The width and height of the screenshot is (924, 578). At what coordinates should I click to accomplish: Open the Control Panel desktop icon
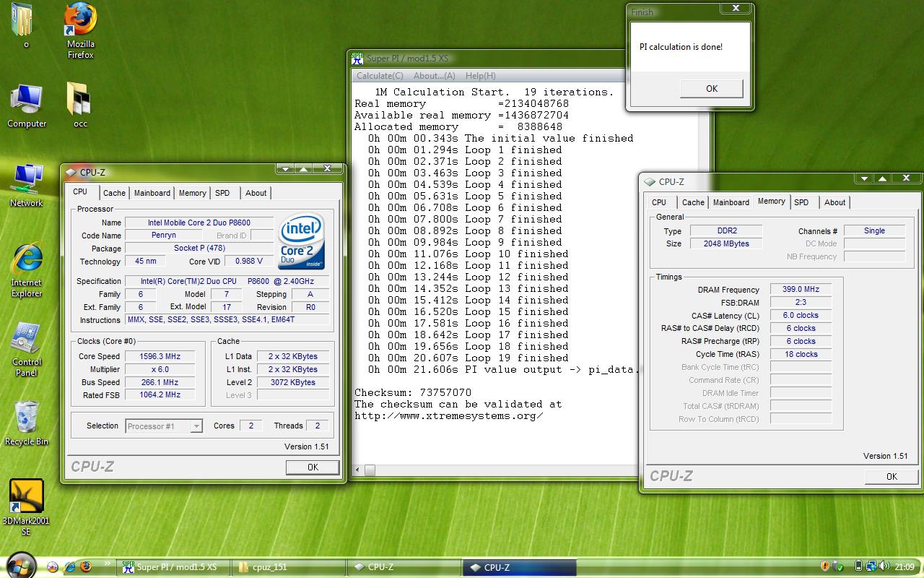click(27, 350)
